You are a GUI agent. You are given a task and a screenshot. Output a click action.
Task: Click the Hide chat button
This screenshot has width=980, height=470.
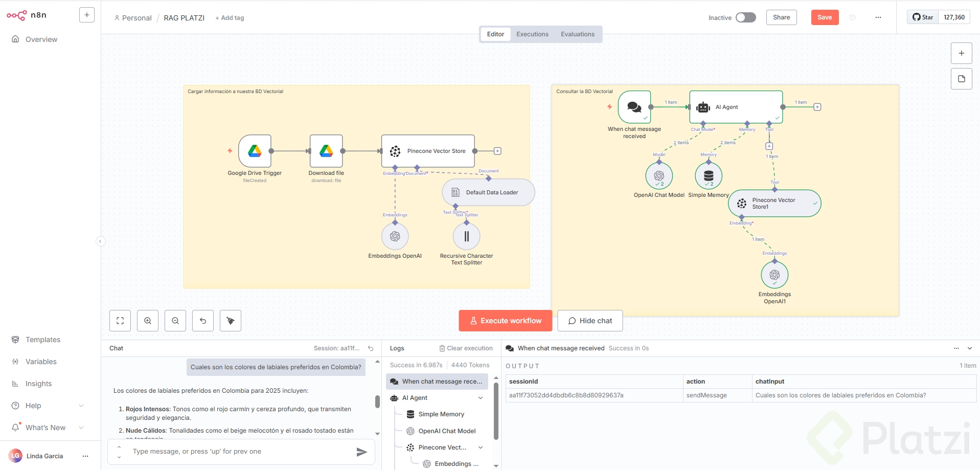(x=590, y=321)
